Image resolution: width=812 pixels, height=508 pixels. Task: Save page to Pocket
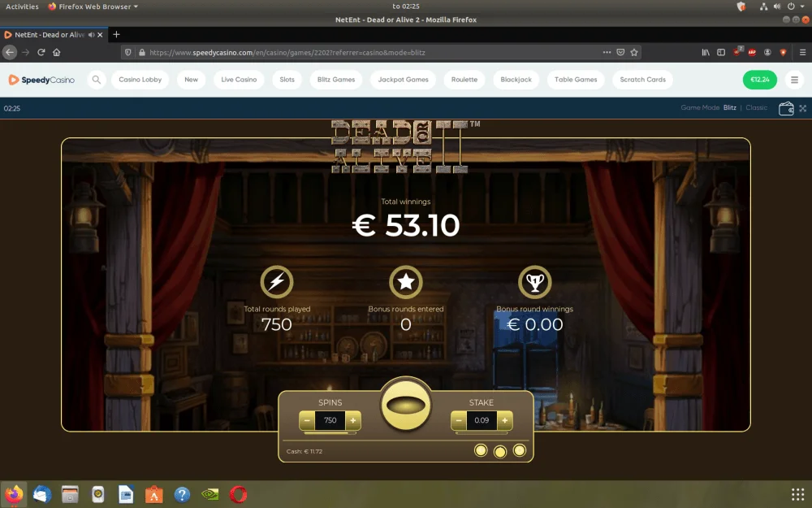[x=620, y=52]
